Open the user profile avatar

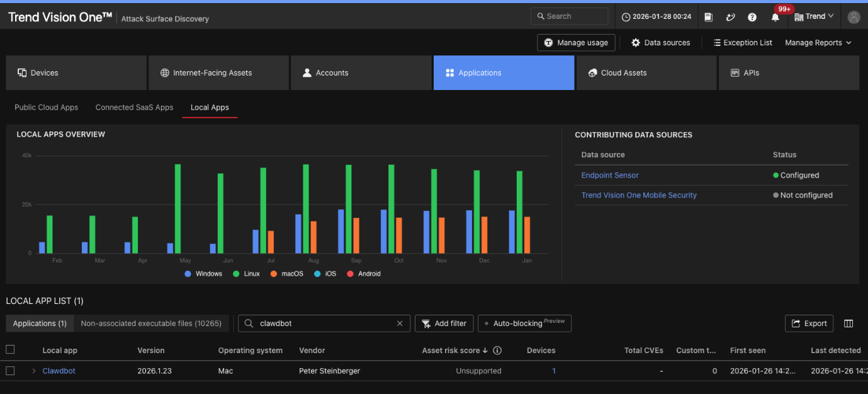[x=854, y=17]
